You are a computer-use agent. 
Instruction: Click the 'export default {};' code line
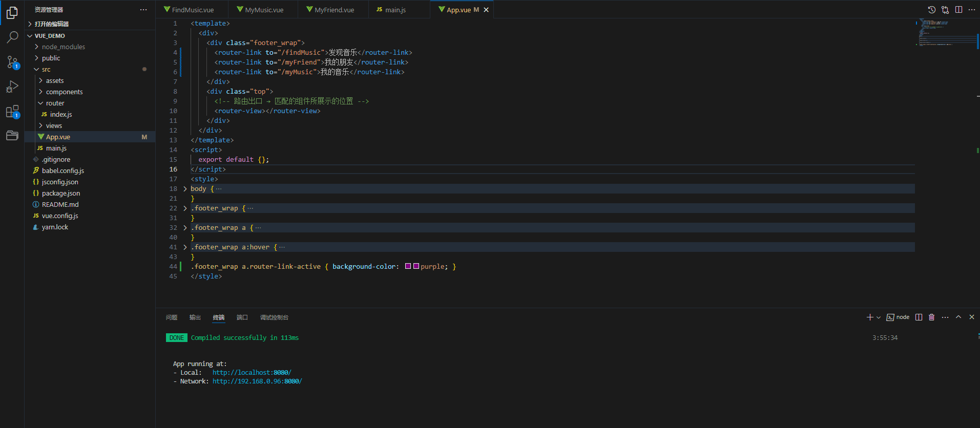coord(234,160)
